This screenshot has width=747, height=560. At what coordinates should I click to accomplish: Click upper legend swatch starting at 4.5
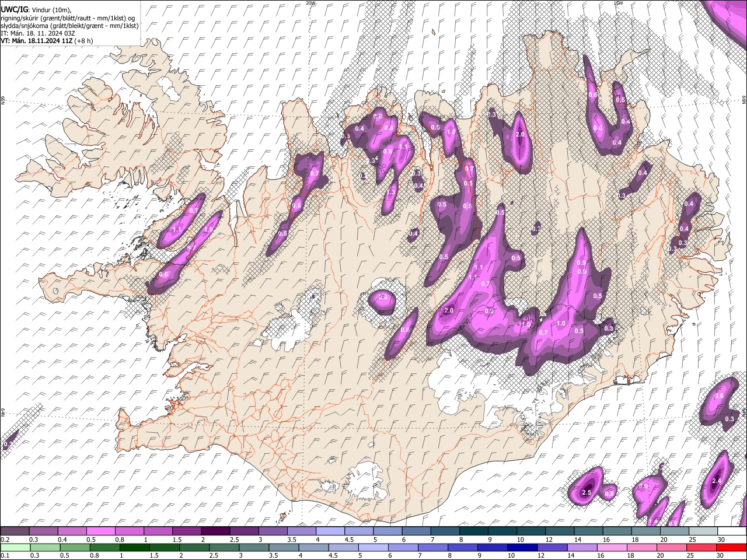click(x=358, y=531)
